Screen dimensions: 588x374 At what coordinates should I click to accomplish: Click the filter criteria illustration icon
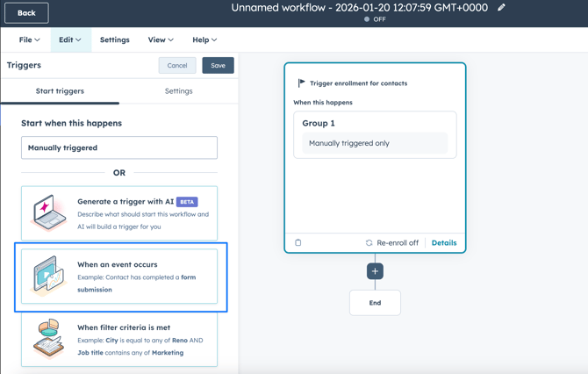point(49,339)
